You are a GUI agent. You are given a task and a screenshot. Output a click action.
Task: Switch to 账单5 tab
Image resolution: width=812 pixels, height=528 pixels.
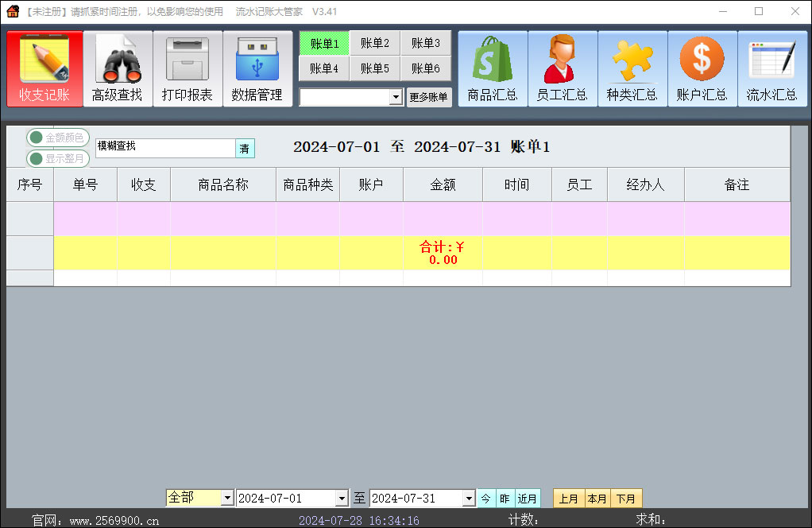(375, 68)
